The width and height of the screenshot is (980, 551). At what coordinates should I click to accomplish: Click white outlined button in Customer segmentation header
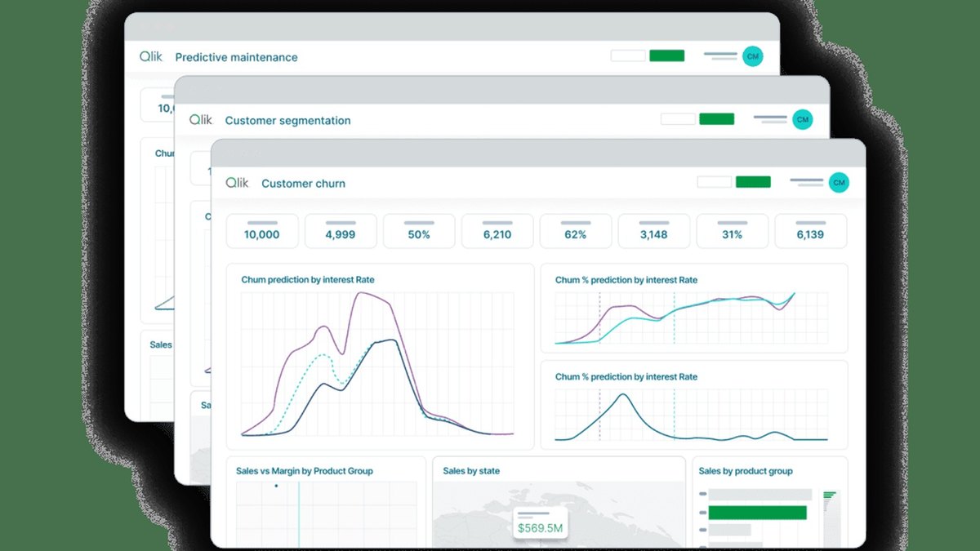(x=679, y=119)
